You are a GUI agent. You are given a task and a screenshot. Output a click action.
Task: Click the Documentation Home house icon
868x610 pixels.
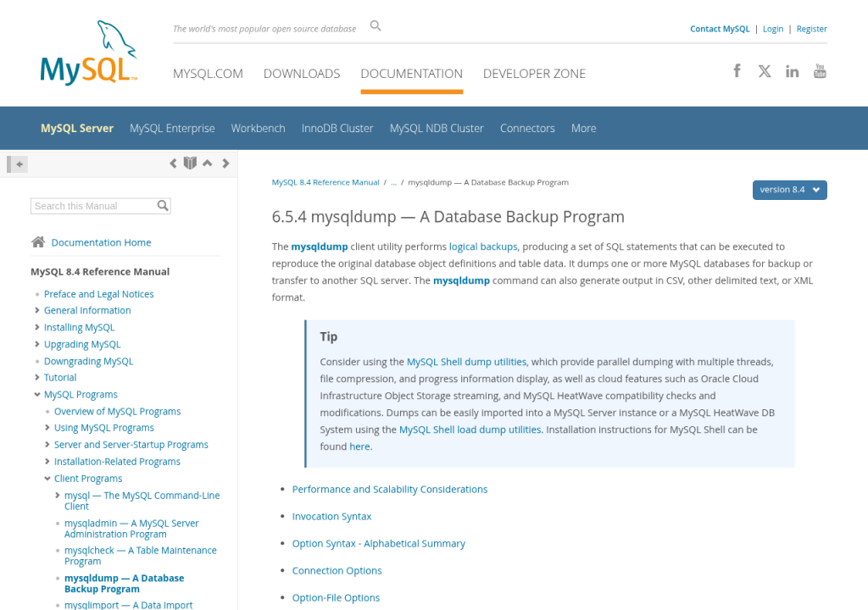(x=38, y=242)
